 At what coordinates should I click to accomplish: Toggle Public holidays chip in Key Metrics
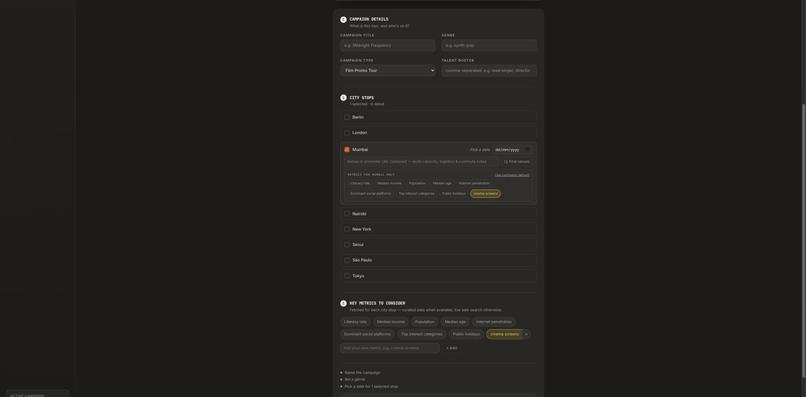pyautogui.click(x=466, y=334)
